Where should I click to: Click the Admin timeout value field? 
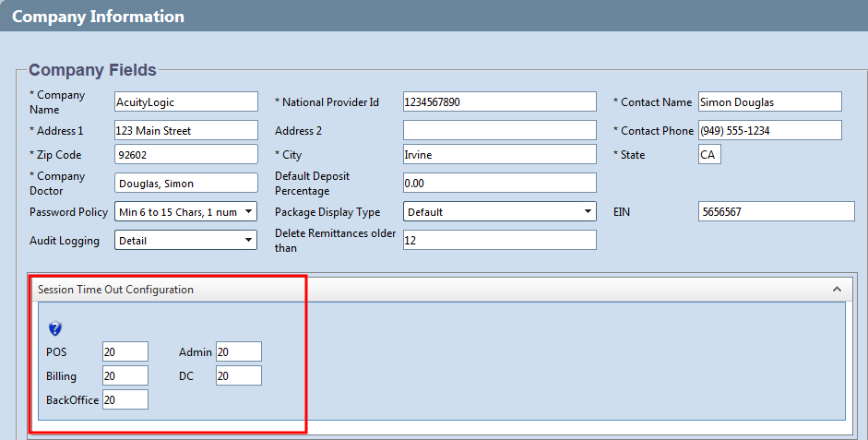pos(239,351)
